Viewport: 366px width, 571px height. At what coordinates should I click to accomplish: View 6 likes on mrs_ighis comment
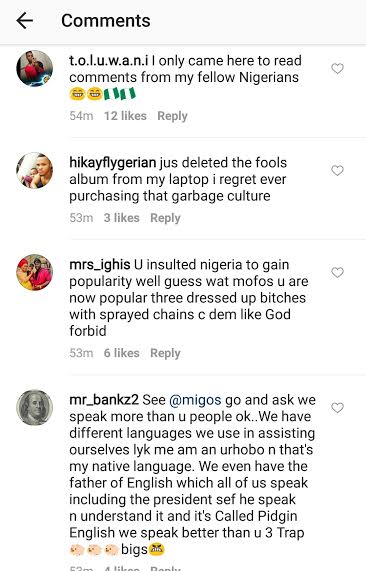[x=122, y=353]
